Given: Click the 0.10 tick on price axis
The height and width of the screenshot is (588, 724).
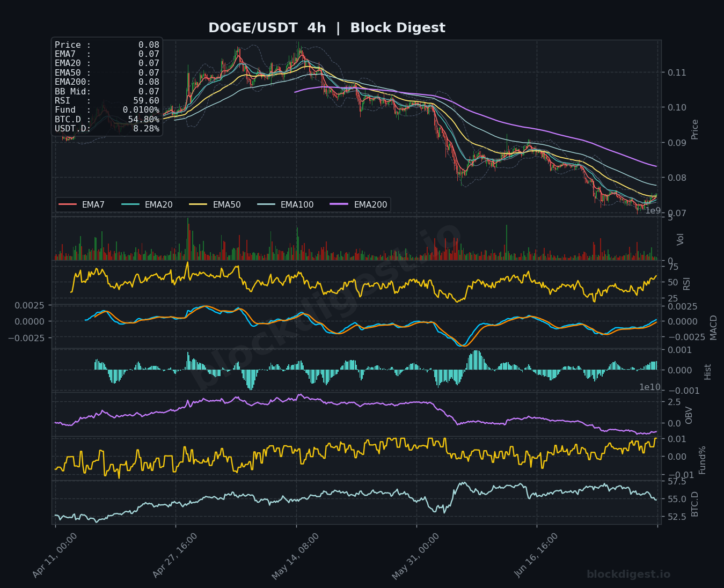Looking at the screenshot, I should point(677,107).
